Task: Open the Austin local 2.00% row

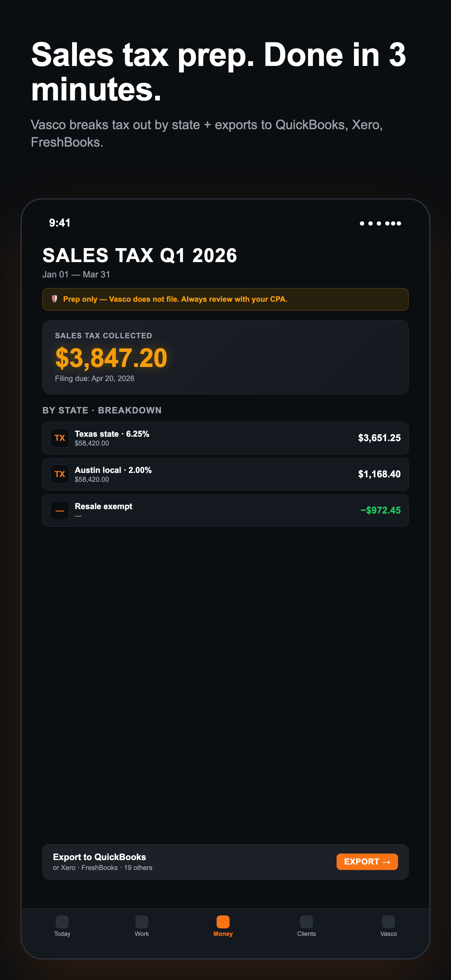Action: [225, 474]
